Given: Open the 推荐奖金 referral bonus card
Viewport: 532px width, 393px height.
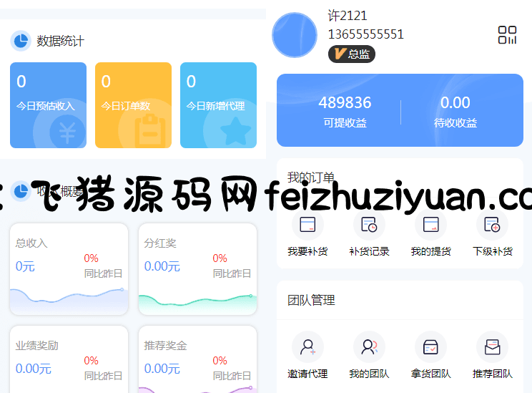Looking at the screenshot, I should 197,359.
